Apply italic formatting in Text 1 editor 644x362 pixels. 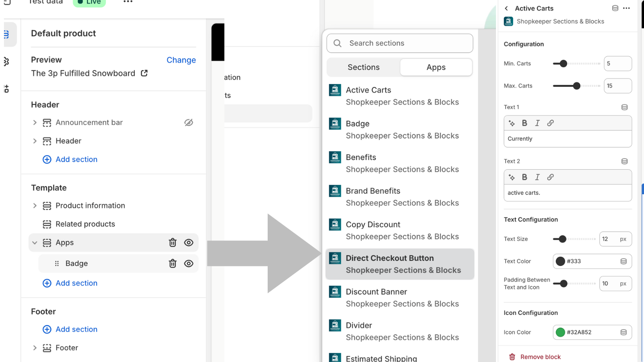pyautogui.click(x=537, y=123)
